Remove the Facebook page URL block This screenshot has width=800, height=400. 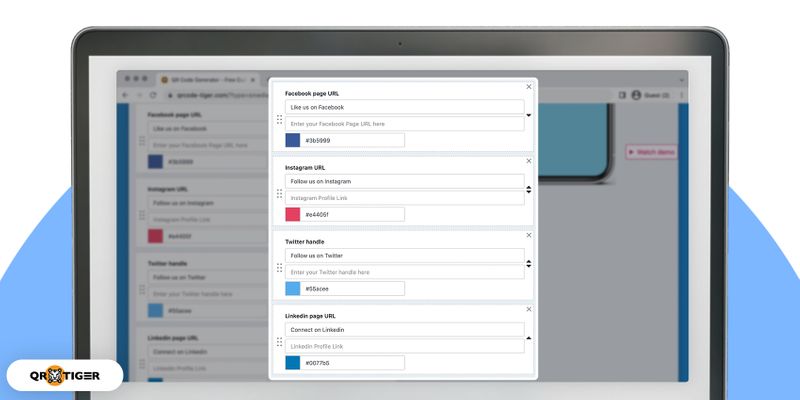tap(529, 87)
